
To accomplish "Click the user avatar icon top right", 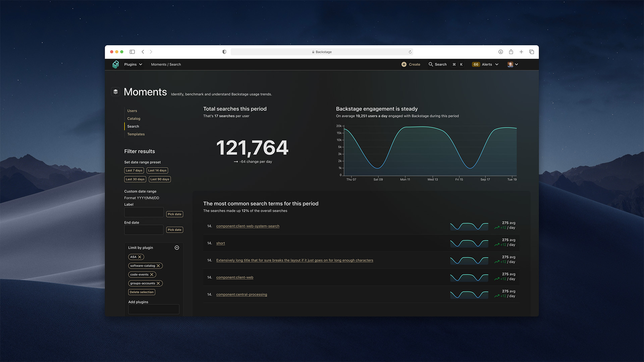I will coord(510,65).
